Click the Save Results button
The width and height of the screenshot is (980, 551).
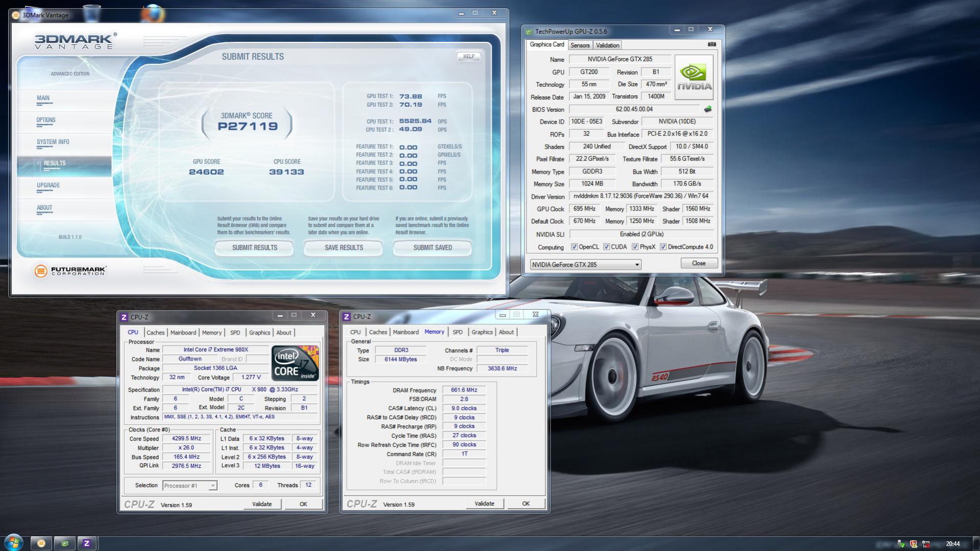coord(344,248)
